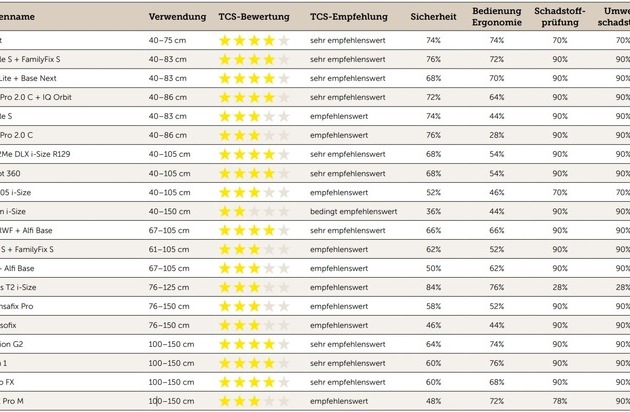Click the Sicherheit column header
The height and width of the screenshot is (412, 630).
click(x=433, y=18)
